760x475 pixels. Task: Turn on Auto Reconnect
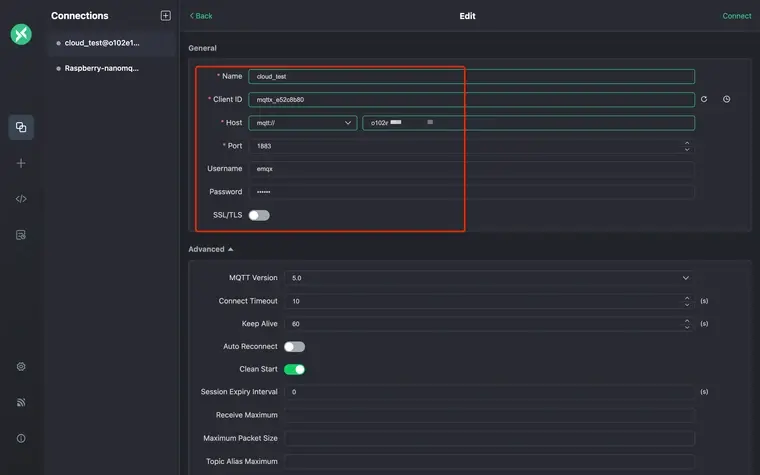294,347
